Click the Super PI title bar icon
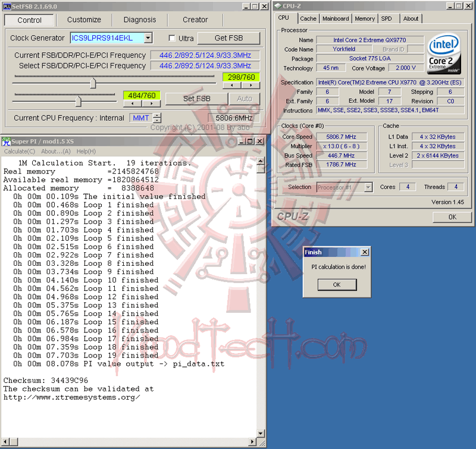Screen dimensions: 476x449 coord(6,142)
